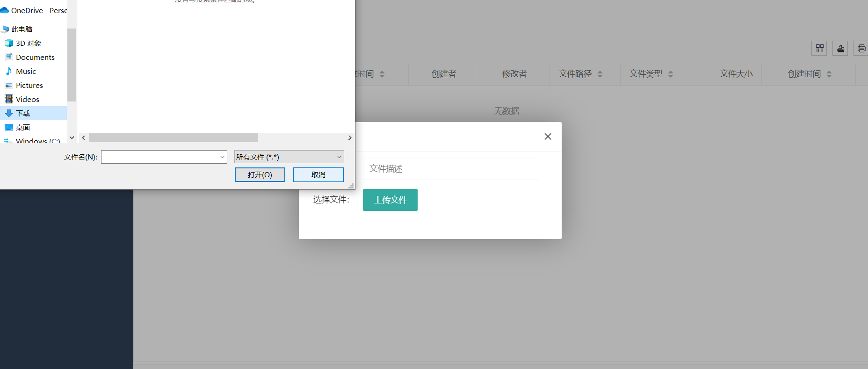Click the 3D 对象 cube icon
Image resolution: width=868 pixels, height=369 pixels.
[x=9, y=43]
